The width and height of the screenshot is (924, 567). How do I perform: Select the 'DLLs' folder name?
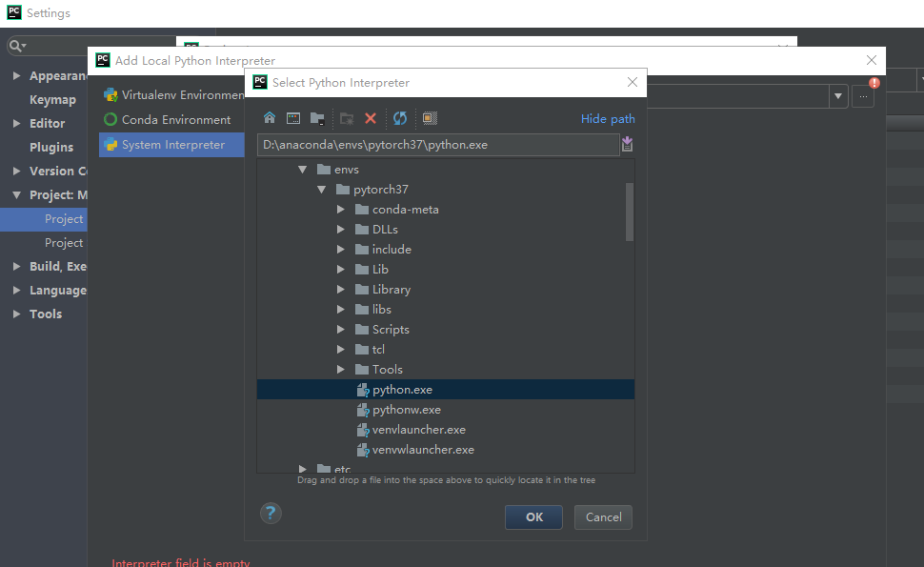(x=385, y=230)
